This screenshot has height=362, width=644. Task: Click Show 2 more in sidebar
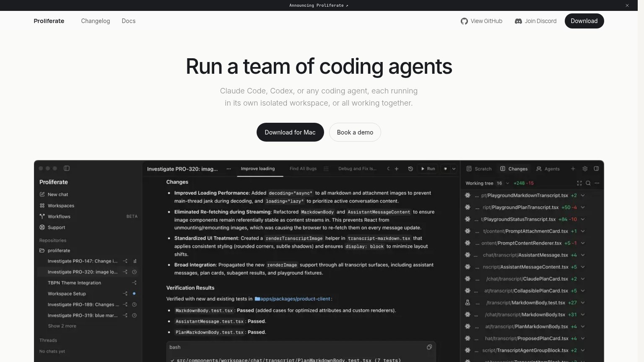(62, 326)
